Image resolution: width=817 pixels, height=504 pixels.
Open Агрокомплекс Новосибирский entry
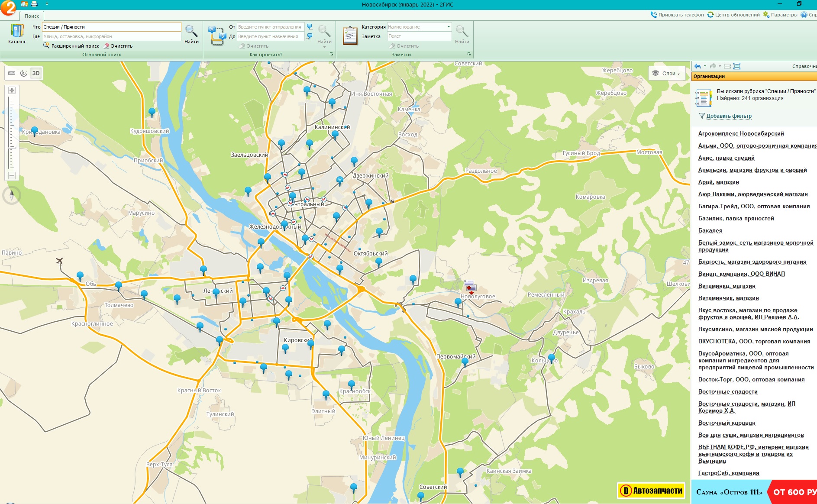[741, 134]
